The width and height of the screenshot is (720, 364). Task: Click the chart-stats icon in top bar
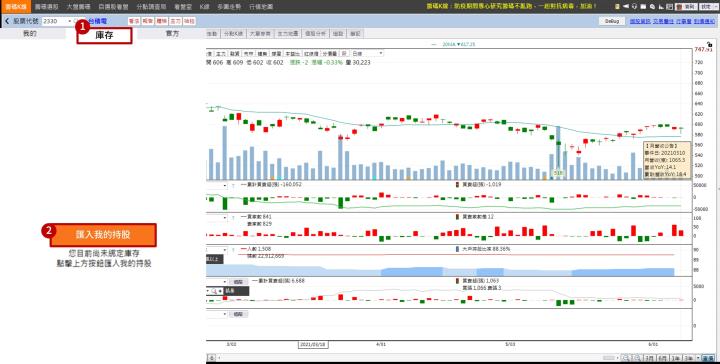pyautogui.click(x=661, y=6)
